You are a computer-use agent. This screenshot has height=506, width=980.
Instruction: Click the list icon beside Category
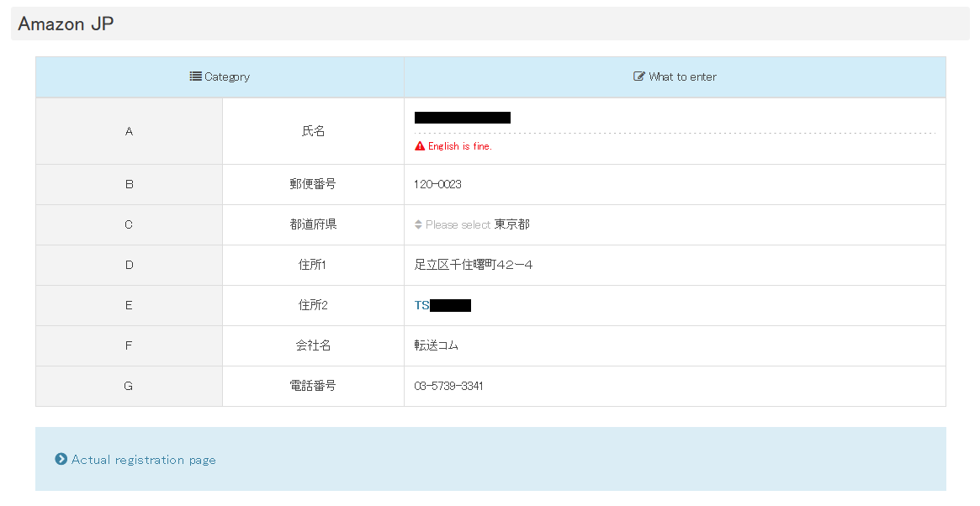[196, 76]
